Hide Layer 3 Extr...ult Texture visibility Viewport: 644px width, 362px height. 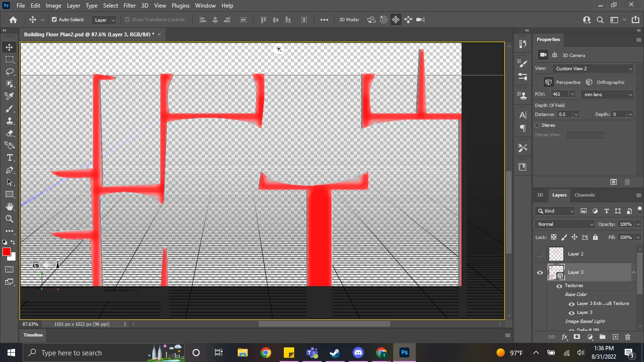571,304
